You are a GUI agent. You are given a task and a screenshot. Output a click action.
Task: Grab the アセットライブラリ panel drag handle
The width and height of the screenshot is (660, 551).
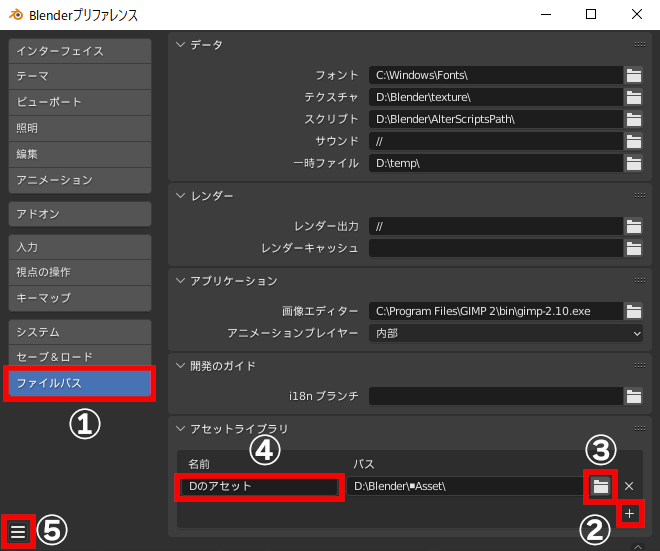639,429
